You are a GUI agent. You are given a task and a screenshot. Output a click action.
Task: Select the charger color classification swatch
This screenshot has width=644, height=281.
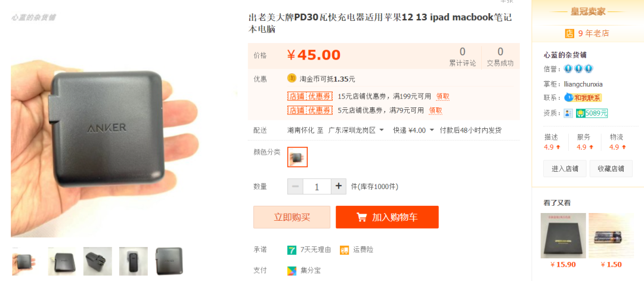(x=298, y=157)
